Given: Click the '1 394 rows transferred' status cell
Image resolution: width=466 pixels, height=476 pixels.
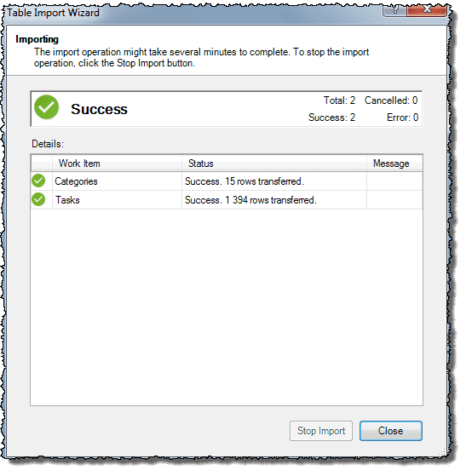Looking at the screenshot, I should coord(274,200).
